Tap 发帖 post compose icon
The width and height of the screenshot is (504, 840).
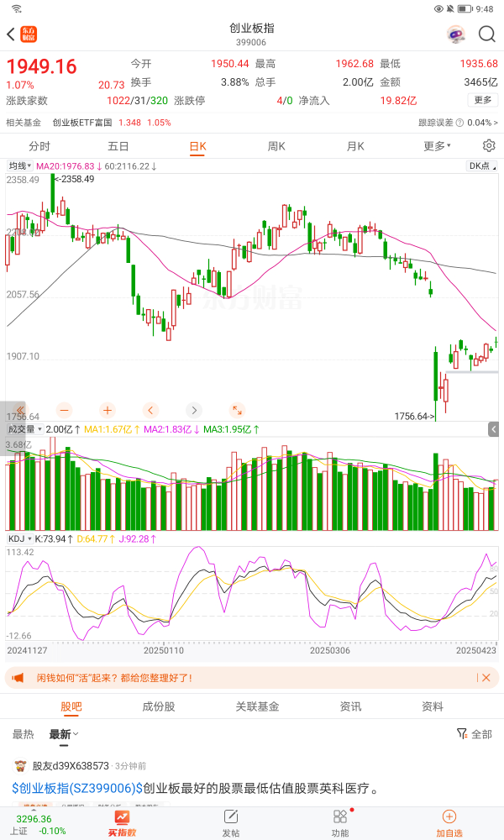230,822
